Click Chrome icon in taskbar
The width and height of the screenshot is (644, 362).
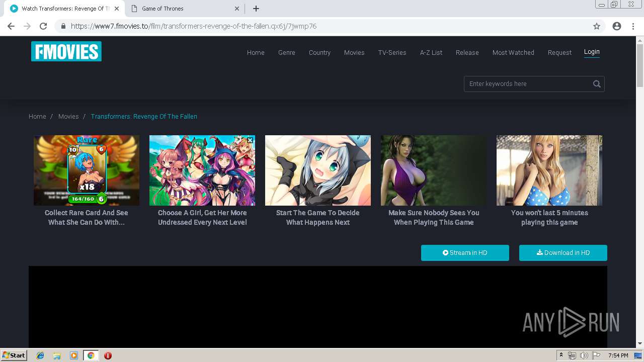point(91,355)
